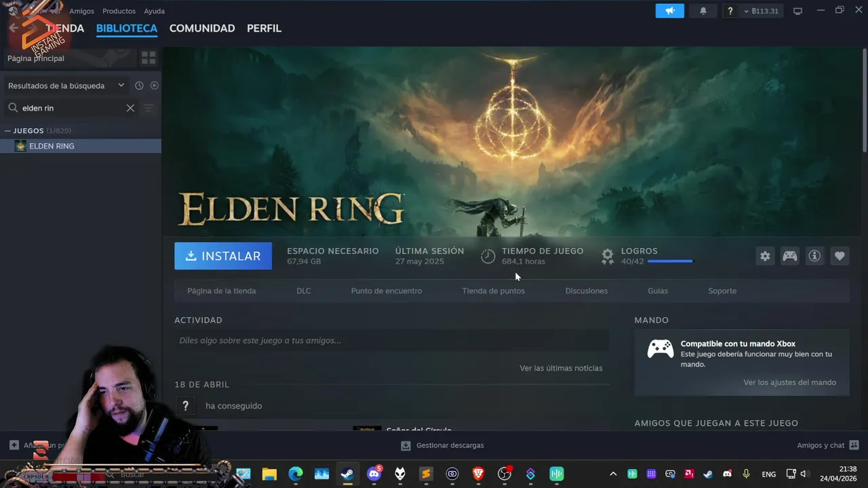
Task: Open Ver los ajustes del mando link
Action: tap(789, 382)
